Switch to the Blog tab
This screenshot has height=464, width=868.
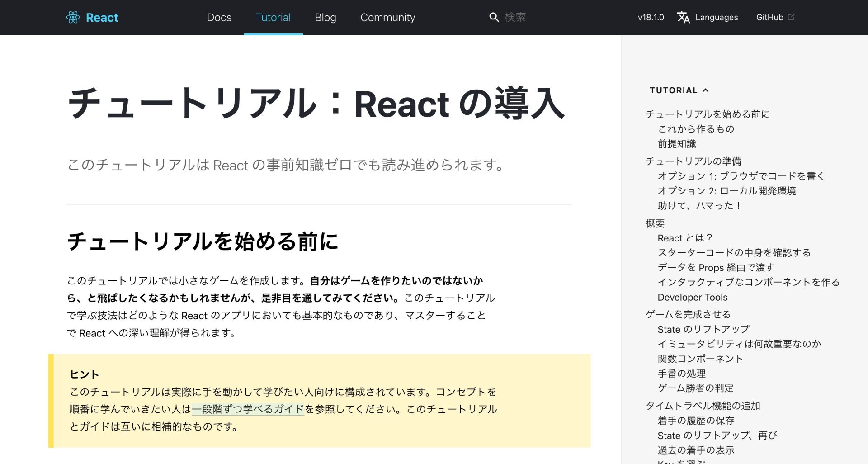point(325,17)
